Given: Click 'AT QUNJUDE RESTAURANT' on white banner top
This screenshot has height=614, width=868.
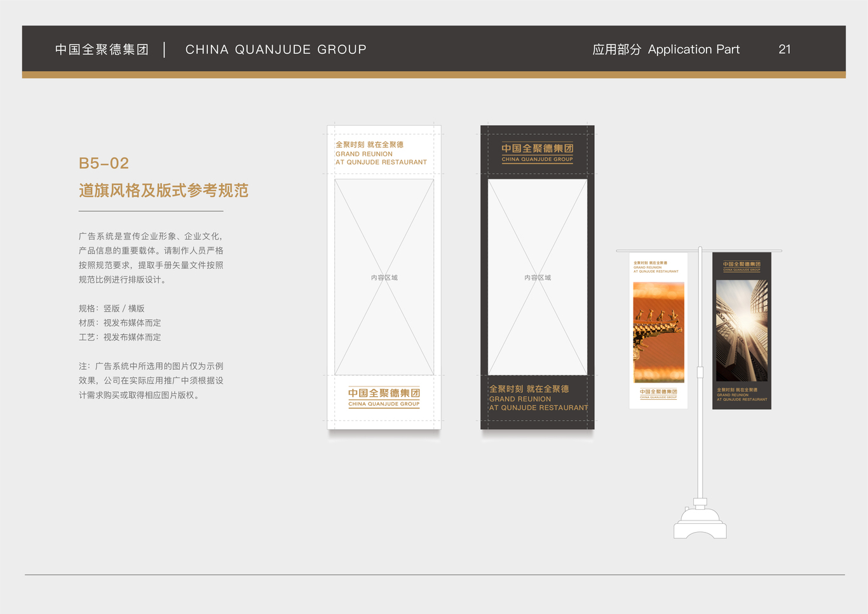Looking at the screenshot, I should click(x=381, y=162).
